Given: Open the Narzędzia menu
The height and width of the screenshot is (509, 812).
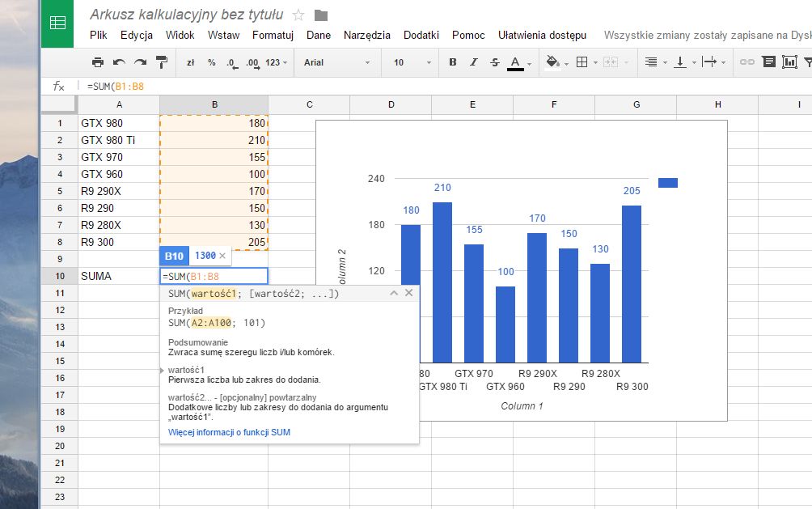Looking at the screenshot, I should click(x=367, y=35).
